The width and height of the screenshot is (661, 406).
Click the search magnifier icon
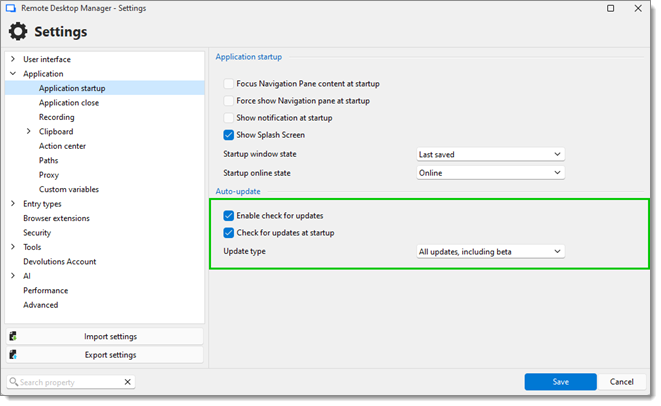[x=14, y=382]
